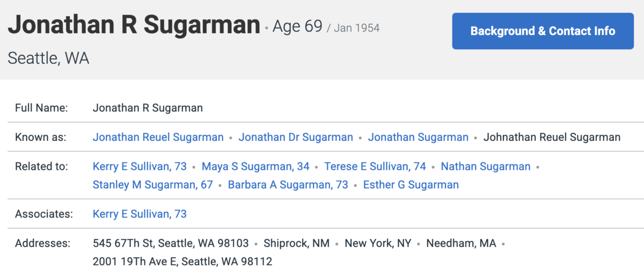Open the Jonathan Dr Sugarman alias link
This screenshot has height=275, width=644.
click(x=296, y=137)
